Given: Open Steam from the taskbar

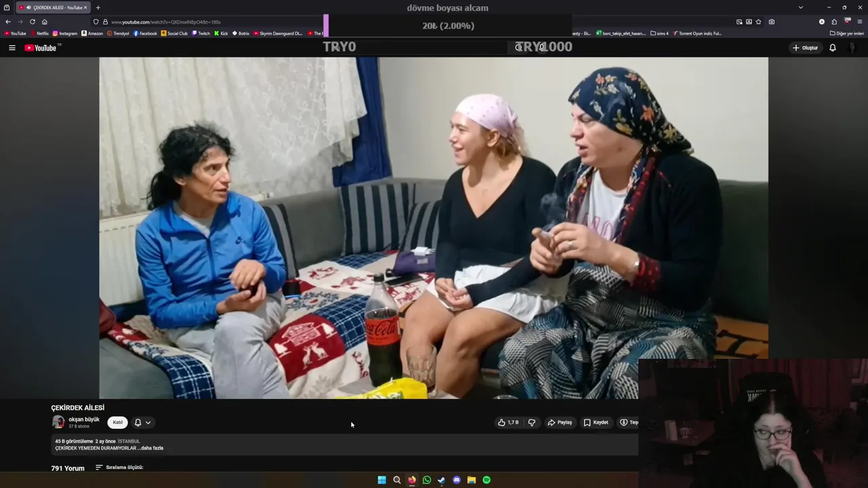Looking at the screenshot, I should coord(441,480).
